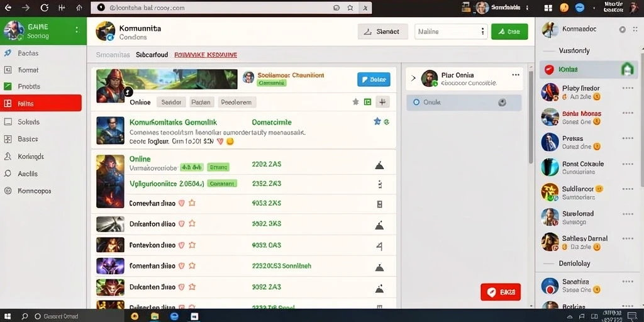Image resolution: width=644 pixels, height=322 pixels.
Task: Switch to the Sibcarfoud tab
Action: 152,55
